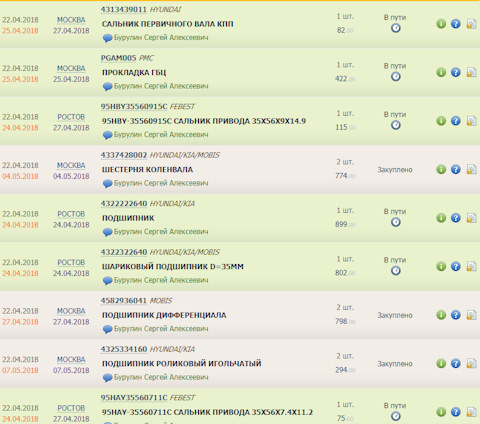Open blue question icon for ПРОКЛАДКА ГБЦ row

(456, 72)
